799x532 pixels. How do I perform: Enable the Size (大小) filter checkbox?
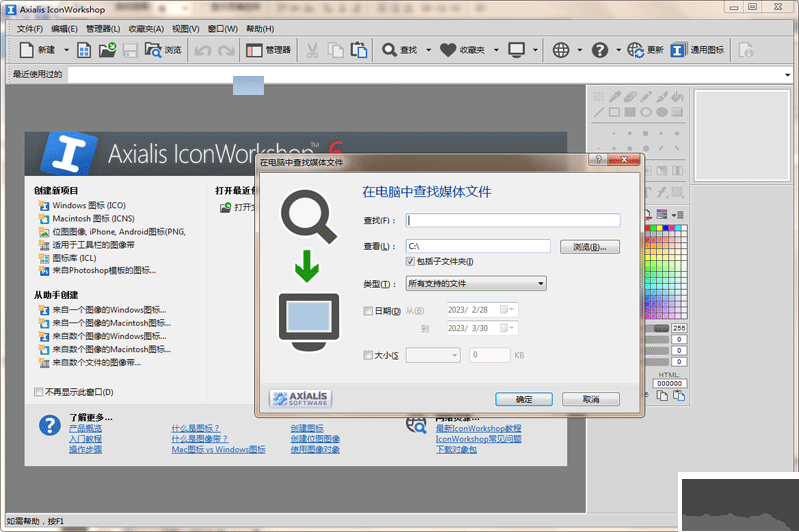click(368, 355)
